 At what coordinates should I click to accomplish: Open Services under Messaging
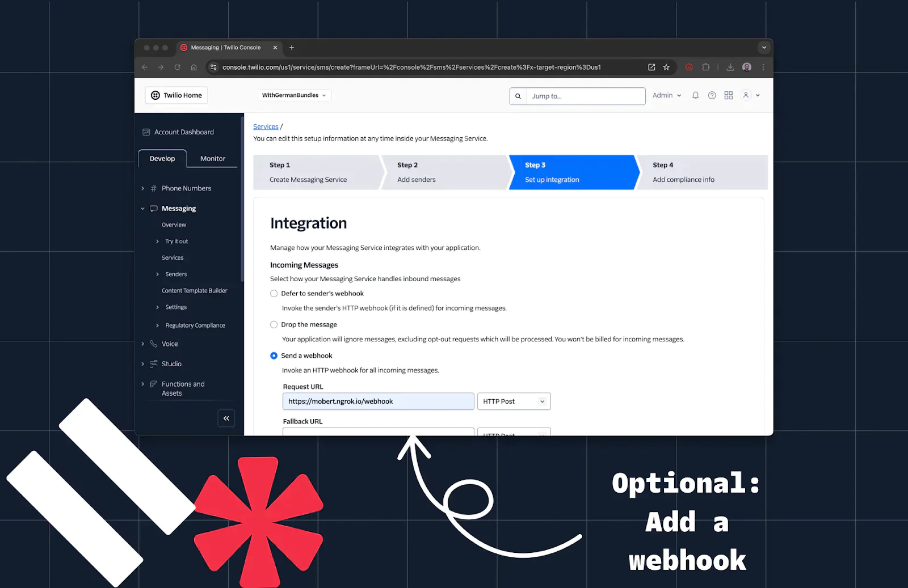click(173, 258)
